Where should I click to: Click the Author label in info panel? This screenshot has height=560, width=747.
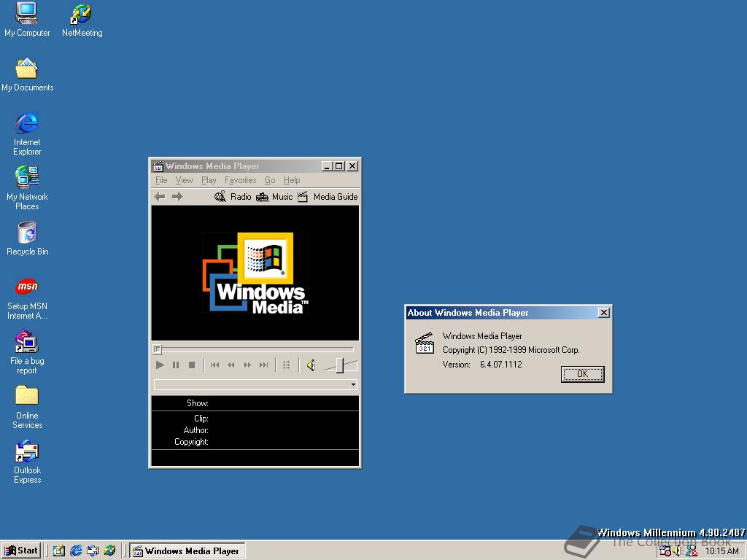point(196,430)
